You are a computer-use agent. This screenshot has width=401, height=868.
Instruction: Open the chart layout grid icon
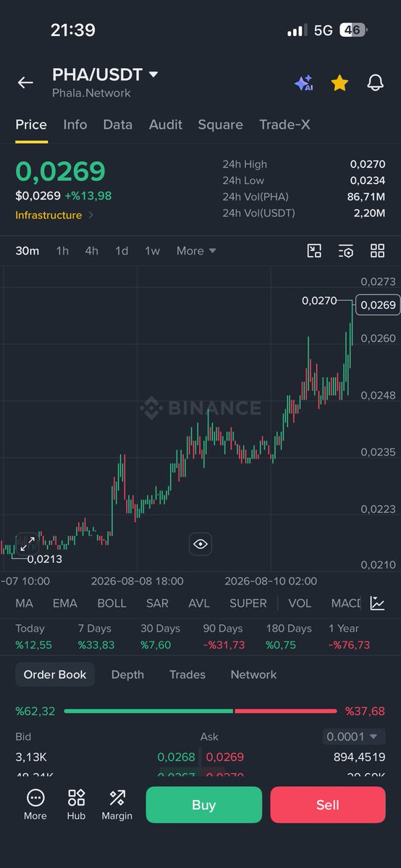click(377, 251)
